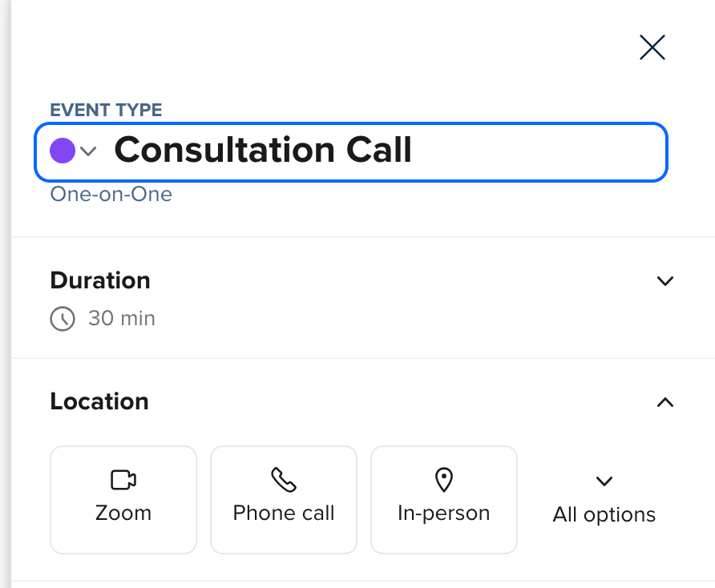Click the All options down chevron

604,481
